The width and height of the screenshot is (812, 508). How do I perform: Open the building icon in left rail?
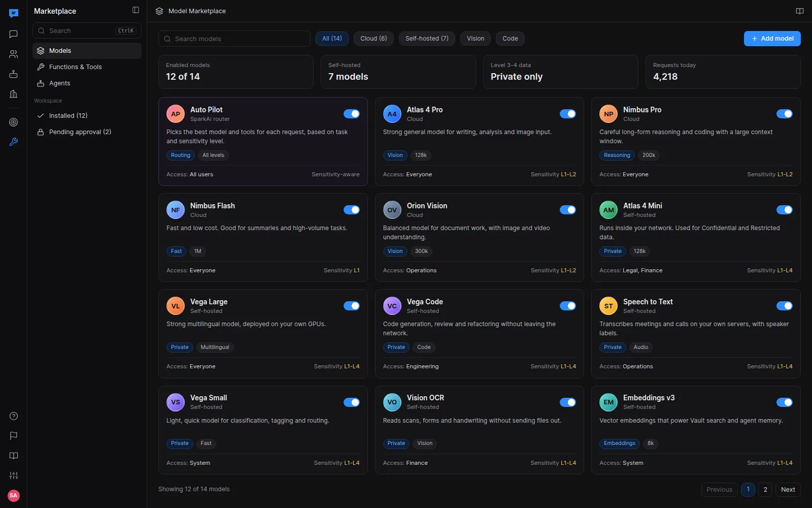[14, 93]
